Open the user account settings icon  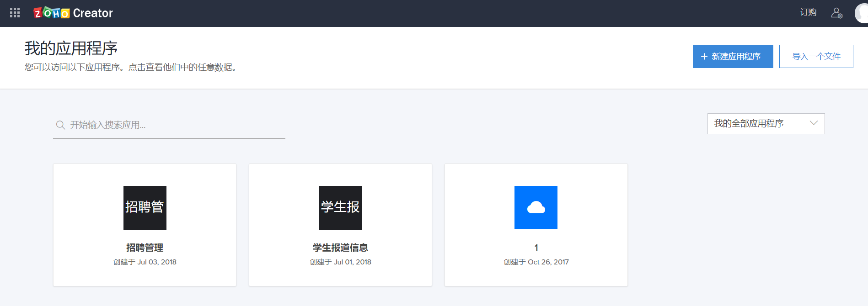click(x=836, y=13)
